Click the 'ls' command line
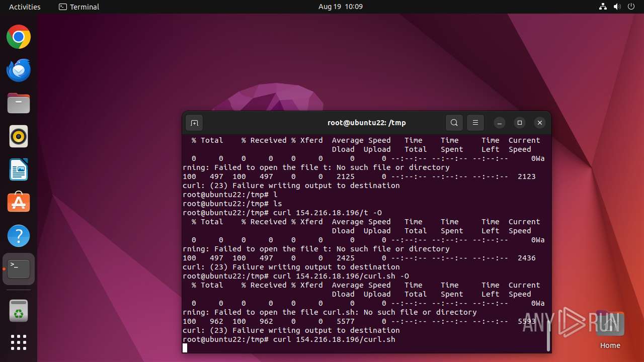 [232, 204]
